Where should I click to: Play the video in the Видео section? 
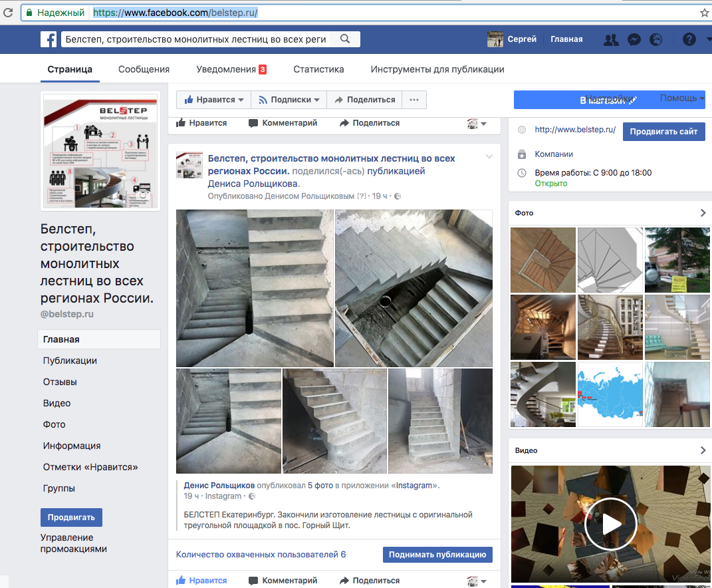coord(610,524)
